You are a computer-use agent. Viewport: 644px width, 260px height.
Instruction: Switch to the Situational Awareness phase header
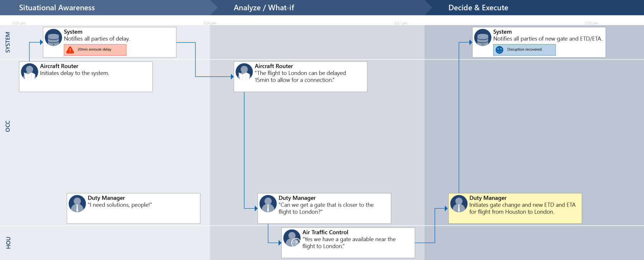point(57,8)
